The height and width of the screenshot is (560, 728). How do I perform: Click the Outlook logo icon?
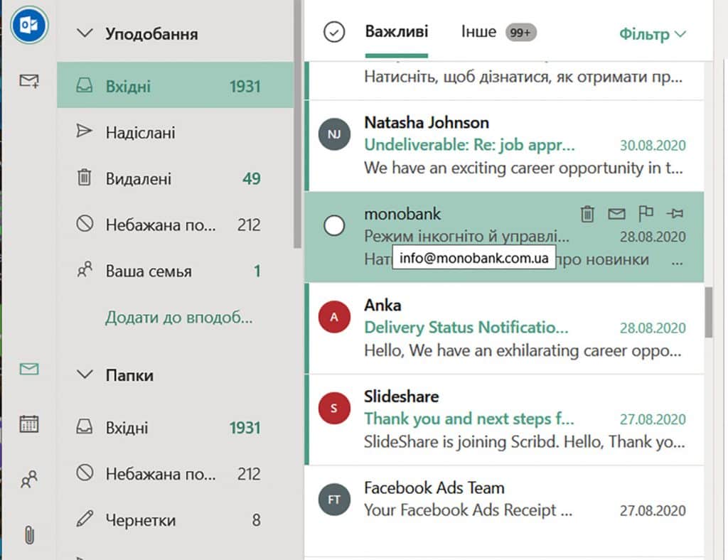pyautogui.click(x=29, y=25)
